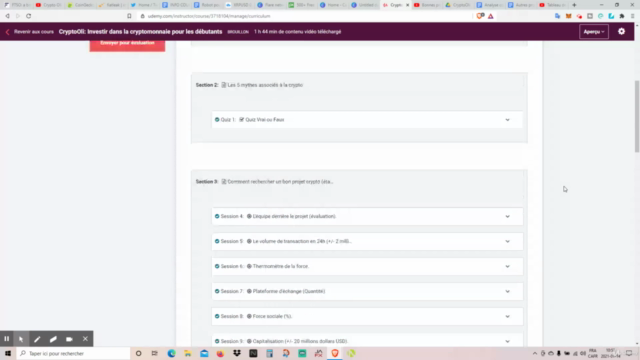
Task: Click the page vertical scrollbar thumb
Action: 637,116
